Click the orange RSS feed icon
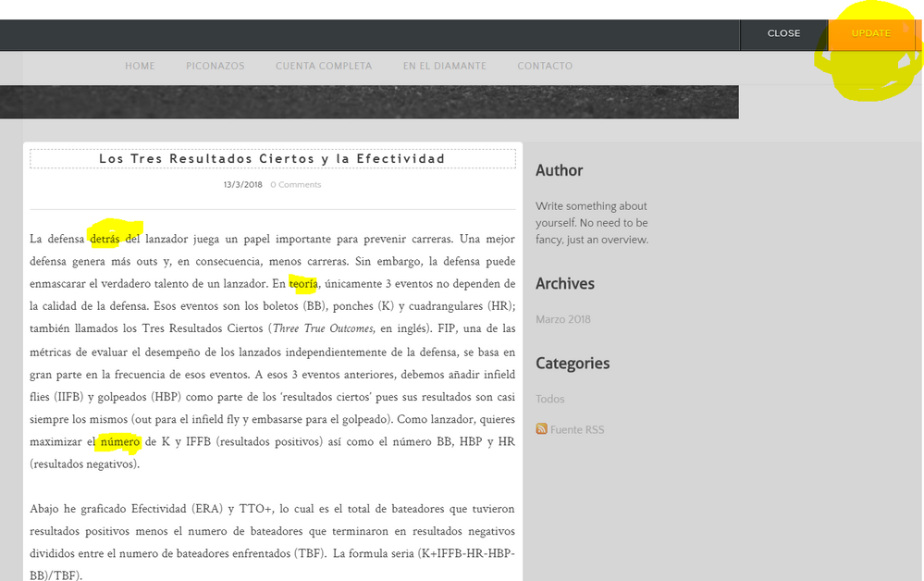Screen dimensions: 924x581 (541, 429)
